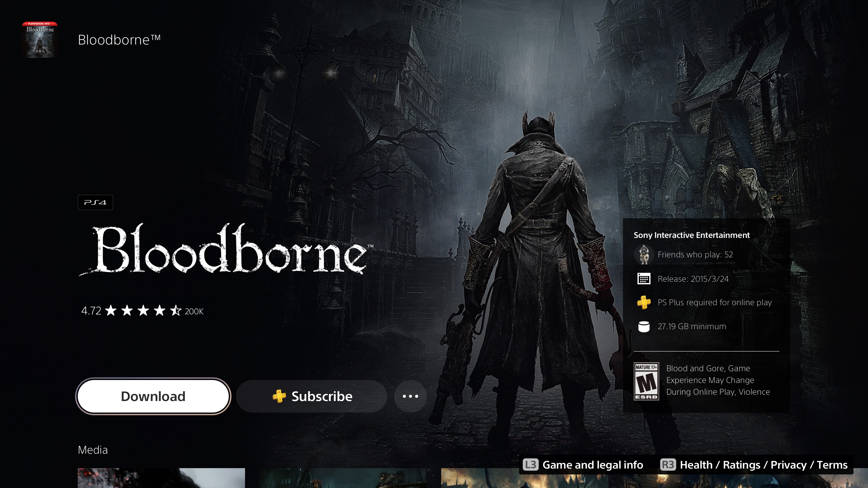868x488 pixels.
Task: Open the ESRB Mature 17+ rating icon
Action: tap(646, 381)
